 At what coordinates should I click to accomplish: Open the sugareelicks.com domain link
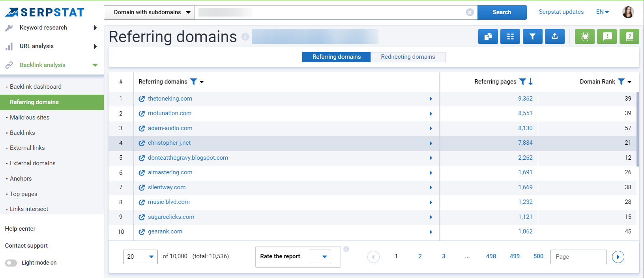(x=171, y=217)
